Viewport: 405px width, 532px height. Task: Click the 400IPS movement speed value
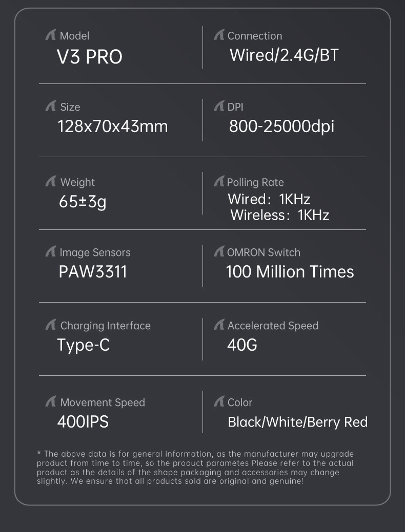pos(83,422)
